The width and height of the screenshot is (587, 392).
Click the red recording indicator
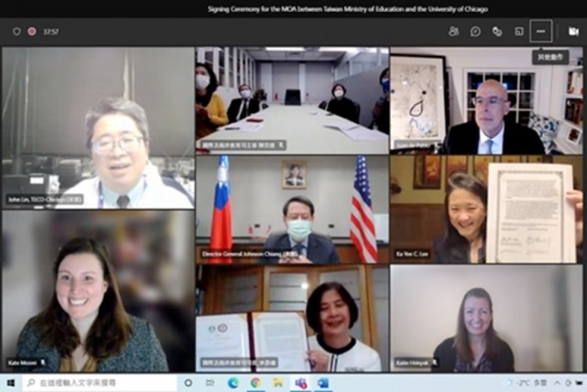point(32,32)
